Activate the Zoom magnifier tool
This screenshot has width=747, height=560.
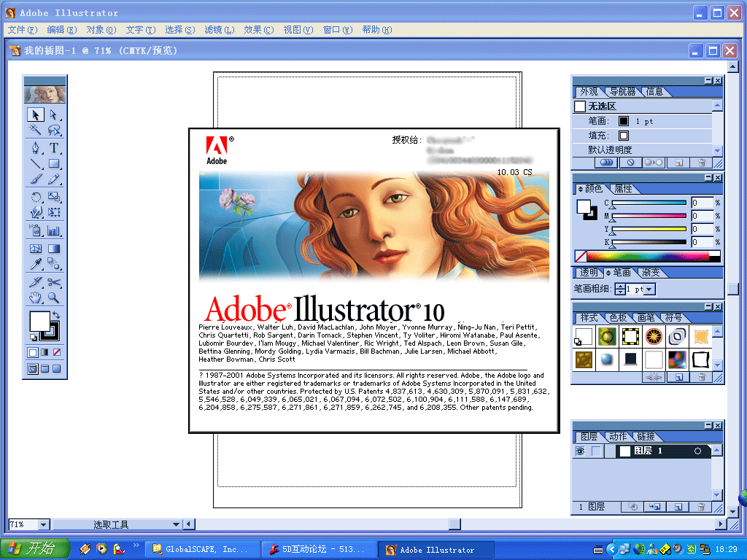[54, 298]
